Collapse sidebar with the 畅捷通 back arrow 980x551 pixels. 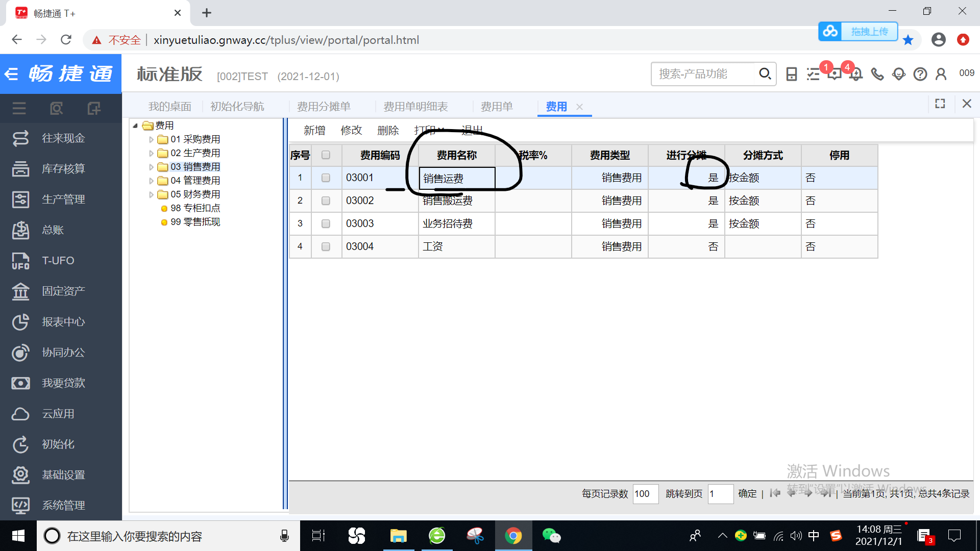(11, 74)
